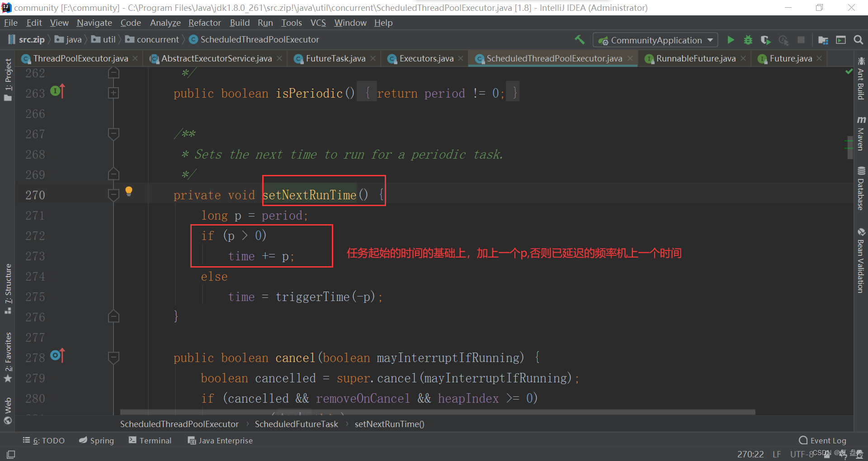The width and height of the screenshot is (868, 461).
Task: Switch to RunnableFuture.java tab
Action: 696,58
